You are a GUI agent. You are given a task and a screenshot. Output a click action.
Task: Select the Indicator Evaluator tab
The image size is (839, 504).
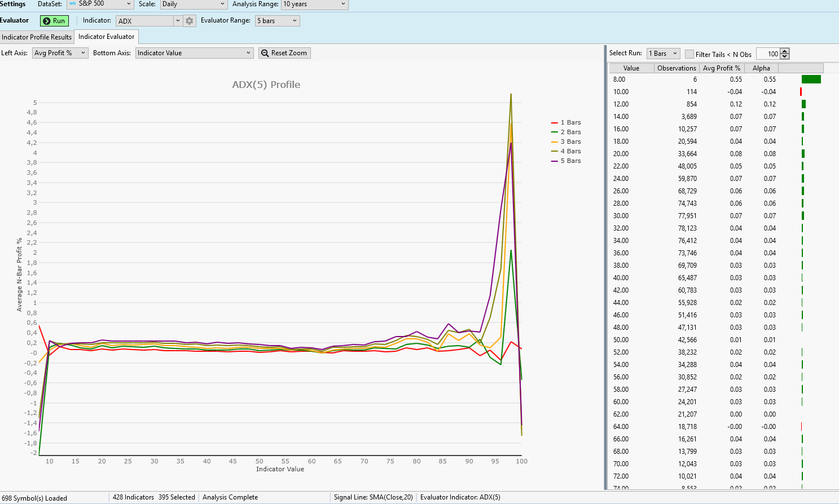pyautogui.click(x=106, y=37)
